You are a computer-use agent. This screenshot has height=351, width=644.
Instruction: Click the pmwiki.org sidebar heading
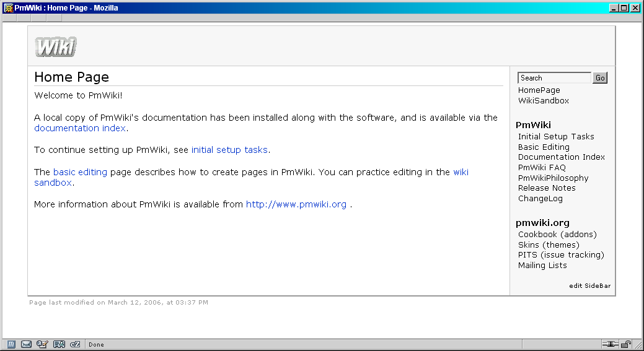[x=542, y=223]
